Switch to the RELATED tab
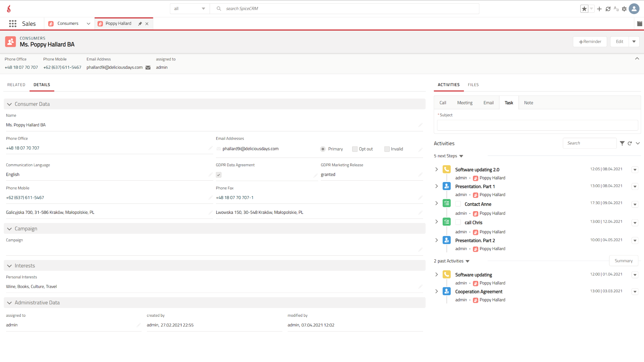This screenshot has width=644, height=362. [16, 85]
